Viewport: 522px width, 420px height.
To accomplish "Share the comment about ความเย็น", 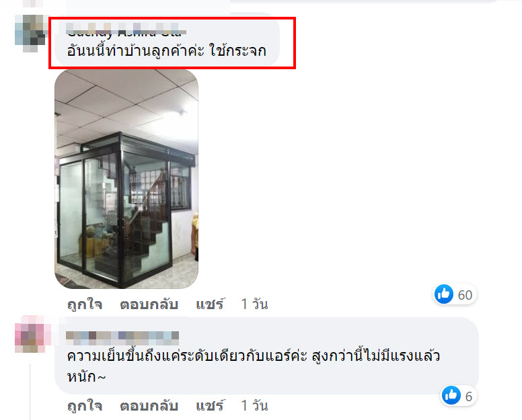I will point(210,406).
